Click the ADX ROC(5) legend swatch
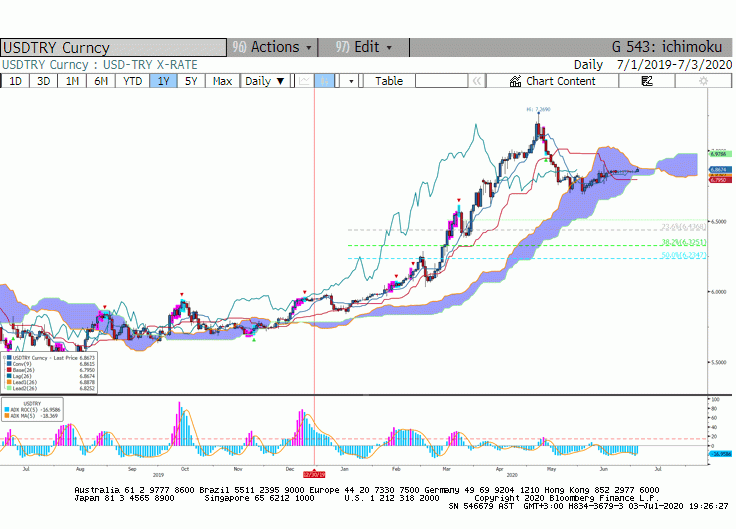Image resolution: width=736 pixels, height=529 pixels. pyautogui.click(x=7, y=410)
